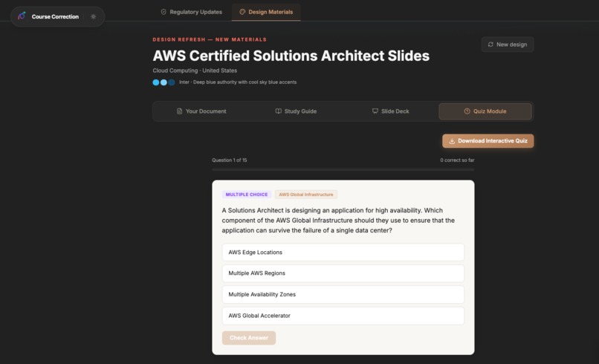Open the Regulatory Updates tab
The height and width of the screenshot is (364, 599).
191,12
